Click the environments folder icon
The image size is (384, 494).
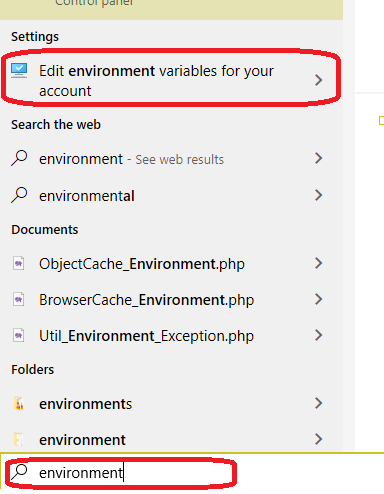[19, 403]
